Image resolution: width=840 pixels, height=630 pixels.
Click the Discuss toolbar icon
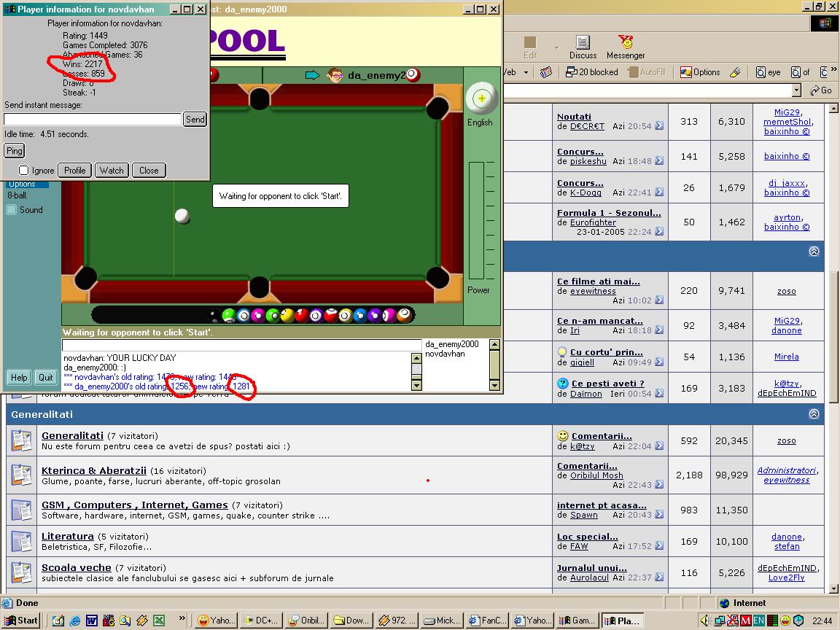pyautogui.click(x=582, y=47)
